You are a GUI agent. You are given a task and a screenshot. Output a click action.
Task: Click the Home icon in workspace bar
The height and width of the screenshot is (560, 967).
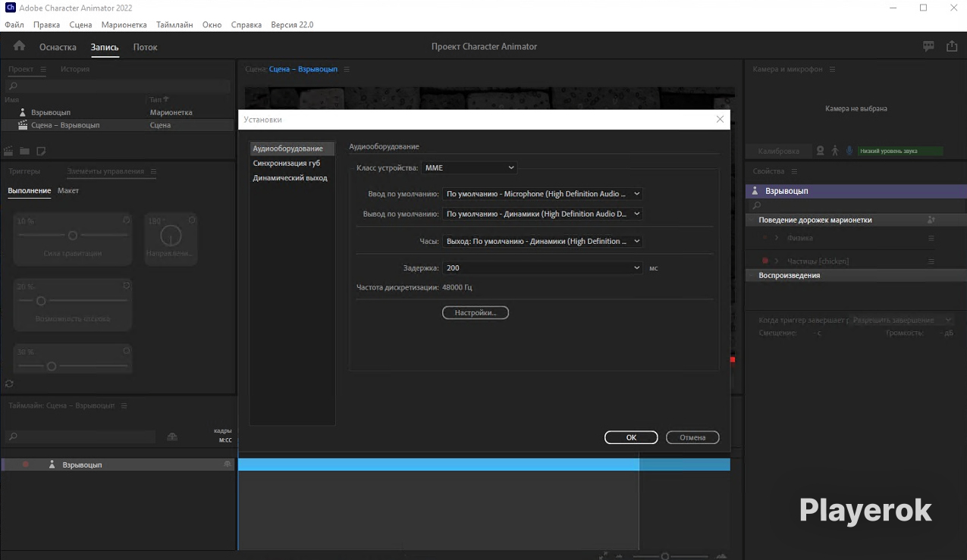[x=19, y=46]
